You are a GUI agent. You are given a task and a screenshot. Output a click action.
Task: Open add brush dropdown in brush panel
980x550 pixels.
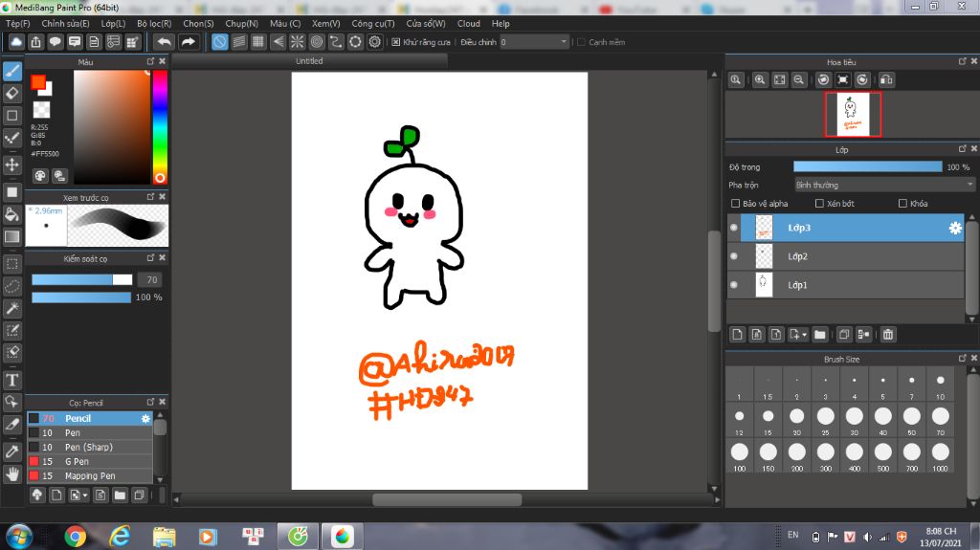pyautogui.click(x=78, y=495)
